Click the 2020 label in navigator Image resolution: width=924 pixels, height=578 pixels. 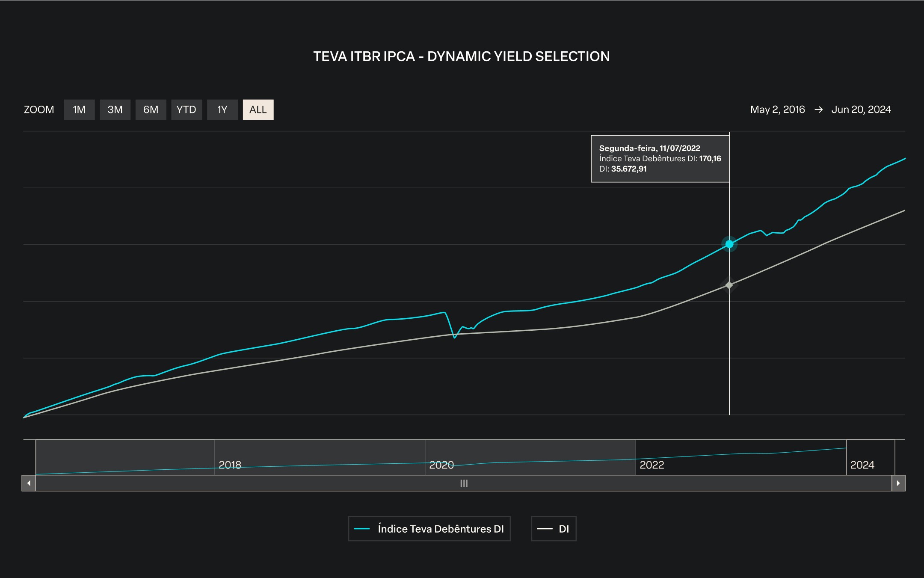441,465
